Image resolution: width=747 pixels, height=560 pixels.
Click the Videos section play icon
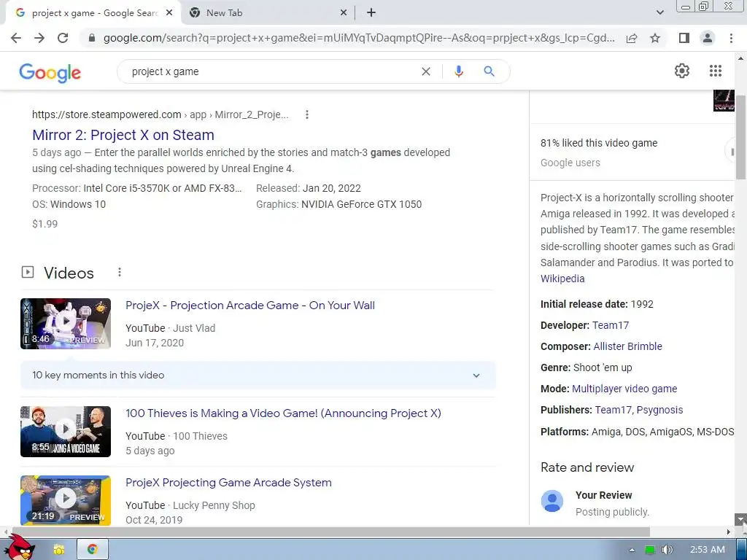pos(28,273)
